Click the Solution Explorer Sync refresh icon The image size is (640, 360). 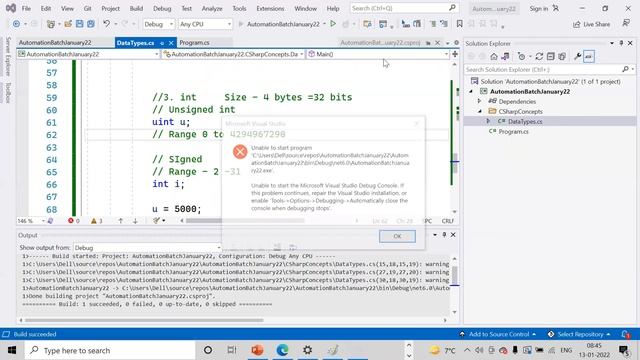coord(539,56)
